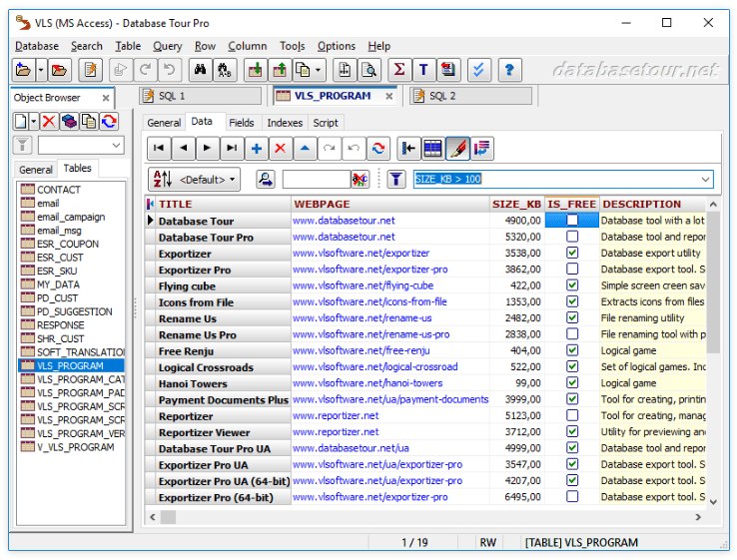Open the Tools menu
Image resolution: width=737 pixels, height=560 pixels.
click(293, 46)
